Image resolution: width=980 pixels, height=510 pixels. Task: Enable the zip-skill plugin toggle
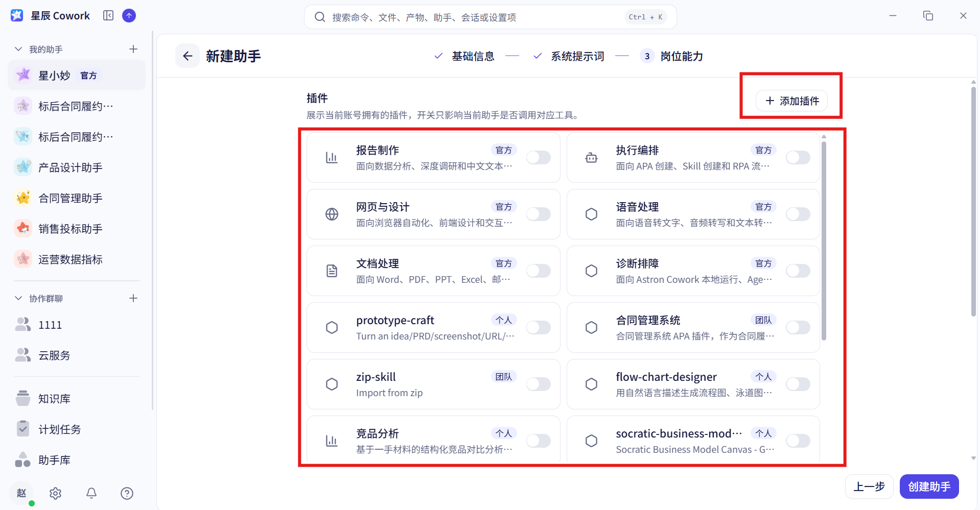point(539,384)
